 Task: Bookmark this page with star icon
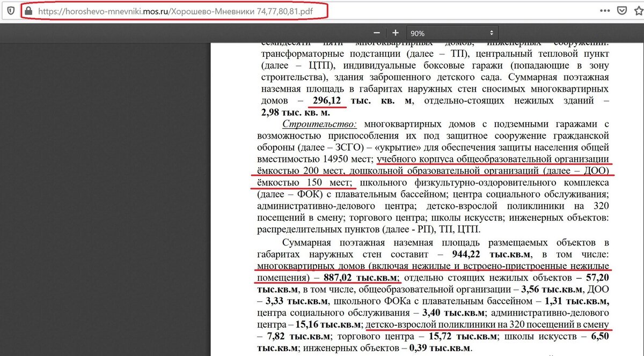click(638, 10)
